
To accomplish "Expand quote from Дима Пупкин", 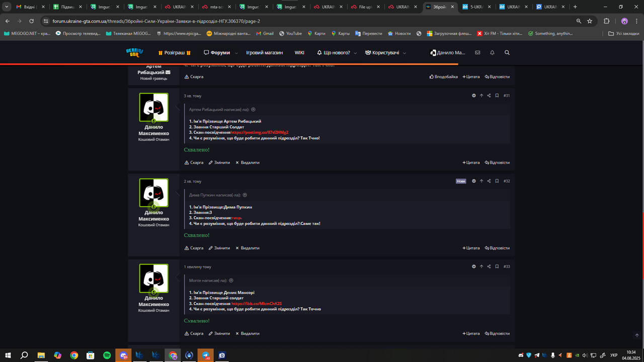I will tap(245, 195).
